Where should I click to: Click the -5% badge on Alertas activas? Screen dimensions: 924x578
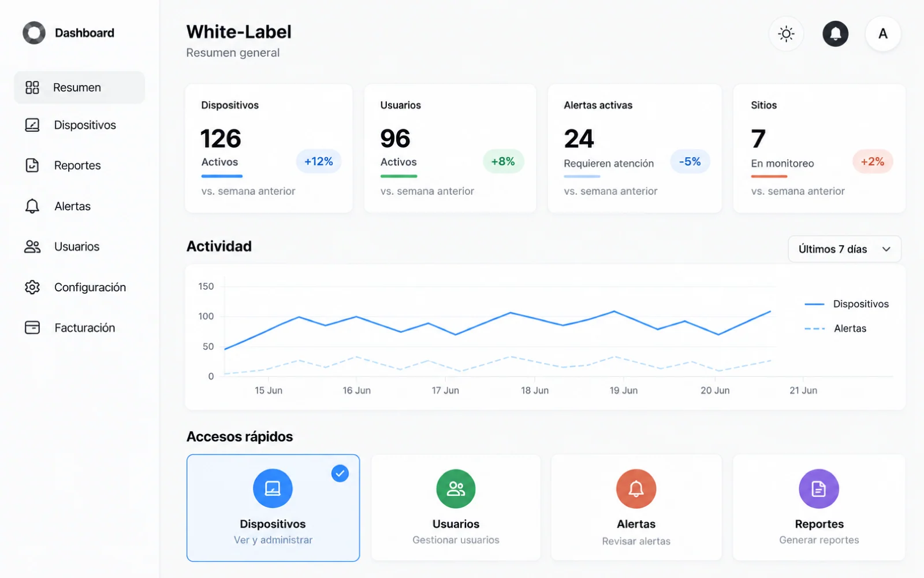point(690,161)
